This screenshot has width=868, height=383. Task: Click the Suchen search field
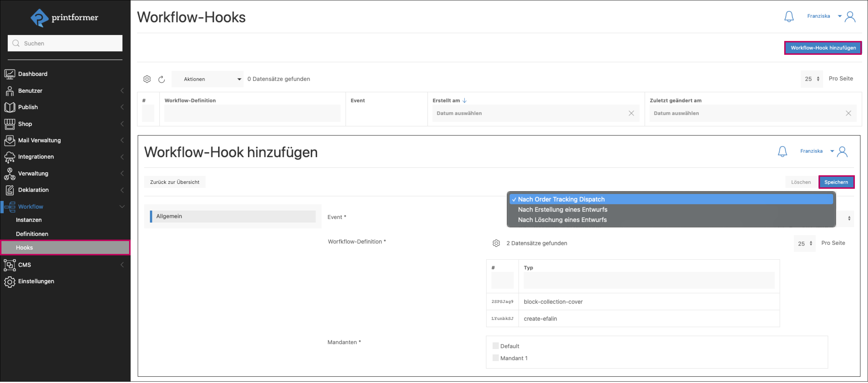point(65,43)
